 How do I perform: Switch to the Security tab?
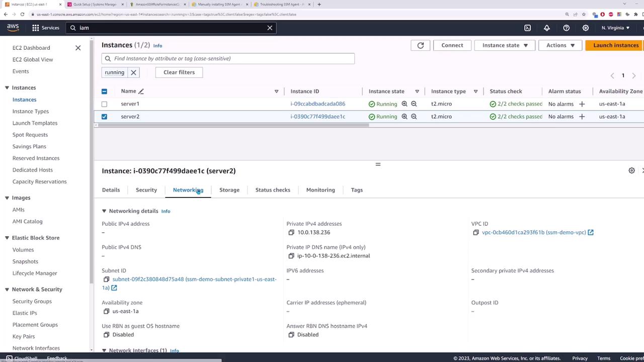(x=146, y=190)
